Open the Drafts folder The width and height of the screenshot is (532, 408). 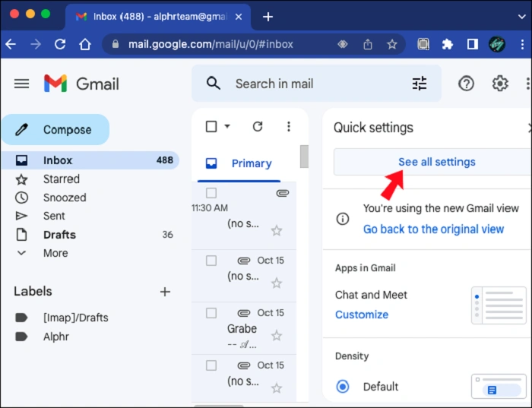[x=59, y=235]
